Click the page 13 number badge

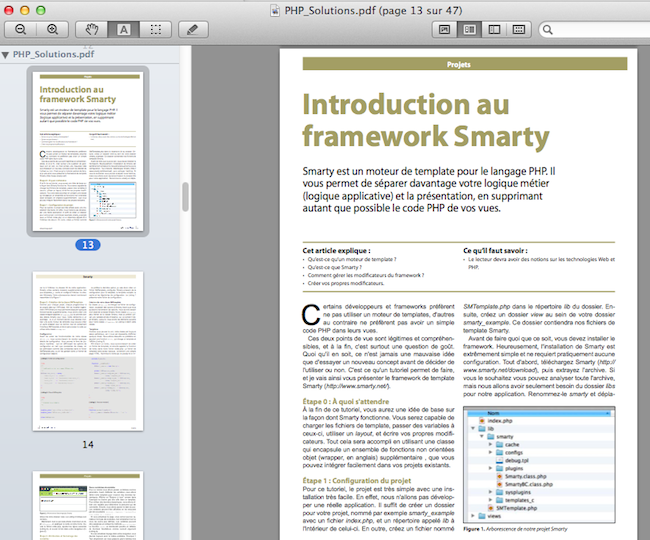point(88,245)
